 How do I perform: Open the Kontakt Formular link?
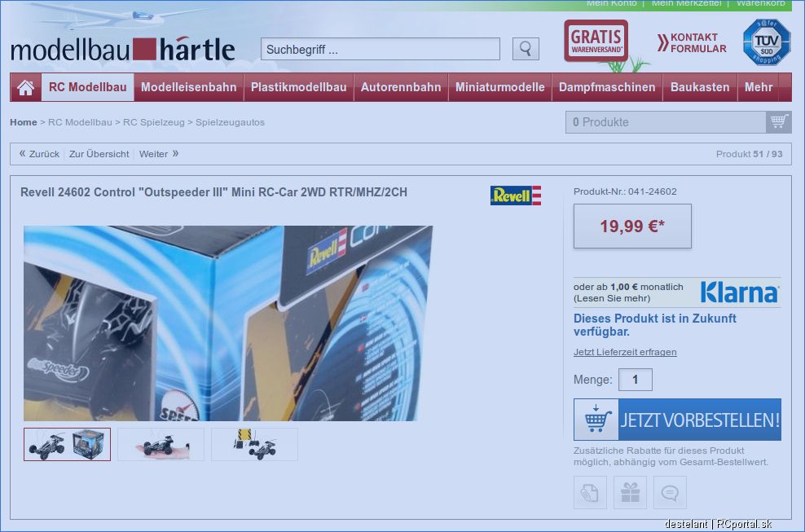[692, 43]
